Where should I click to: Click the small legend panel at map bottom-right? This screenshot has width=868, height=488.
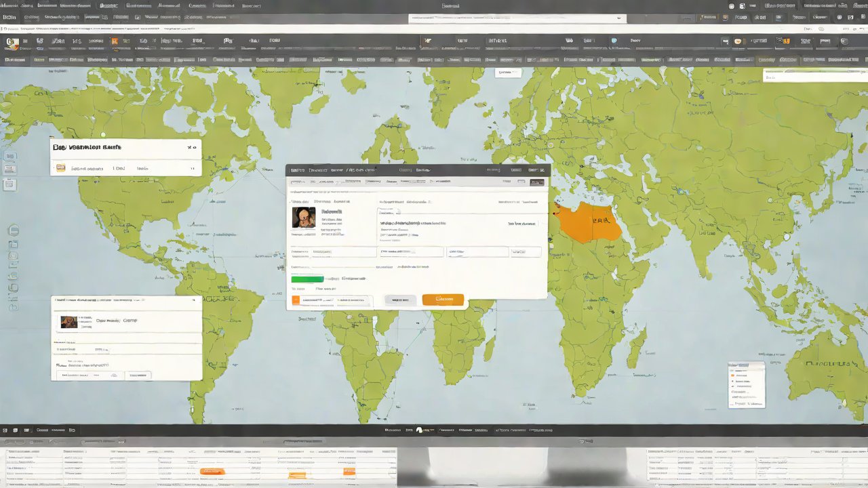[x=746, y=384]
